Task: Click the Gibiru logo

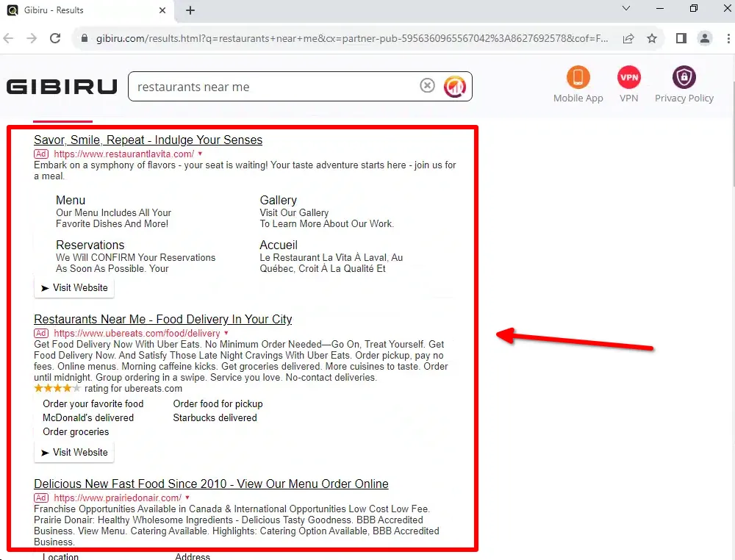Action: (x=62, y=87)
